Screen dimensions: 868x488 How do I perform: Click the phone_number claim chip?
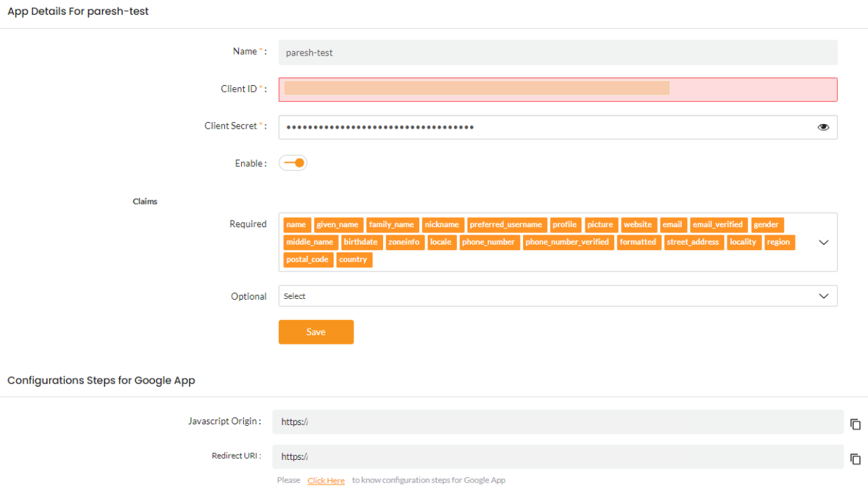(x=490, y=242)
